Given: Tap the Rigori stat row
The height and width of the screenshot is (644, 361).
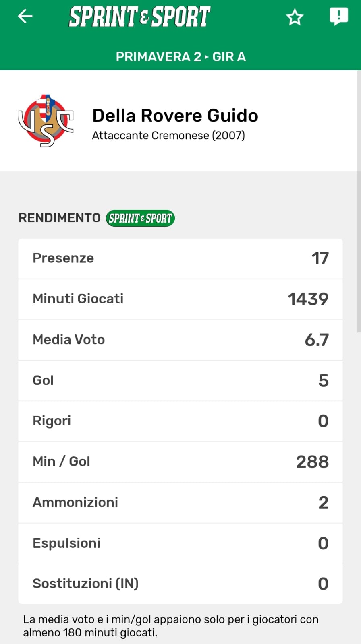Looking at the screenshot, I should [180, 421].
